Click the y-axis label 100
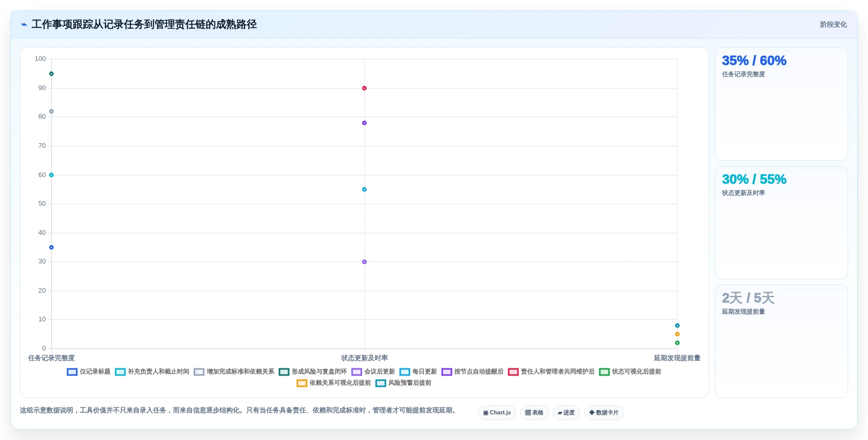This screenshot has height=440, width=868. click(40, 59)
